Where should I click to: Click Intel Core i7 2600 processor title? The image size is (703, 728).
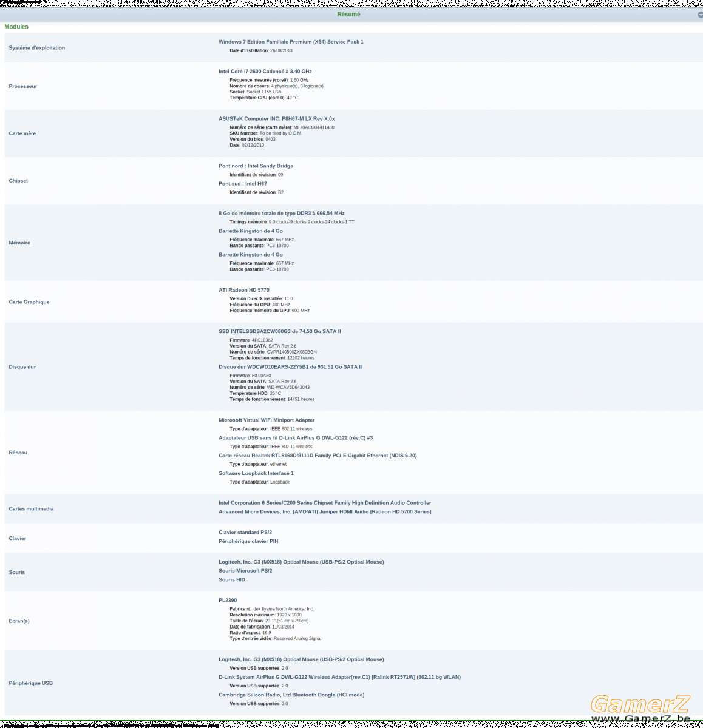pos(265,72)
